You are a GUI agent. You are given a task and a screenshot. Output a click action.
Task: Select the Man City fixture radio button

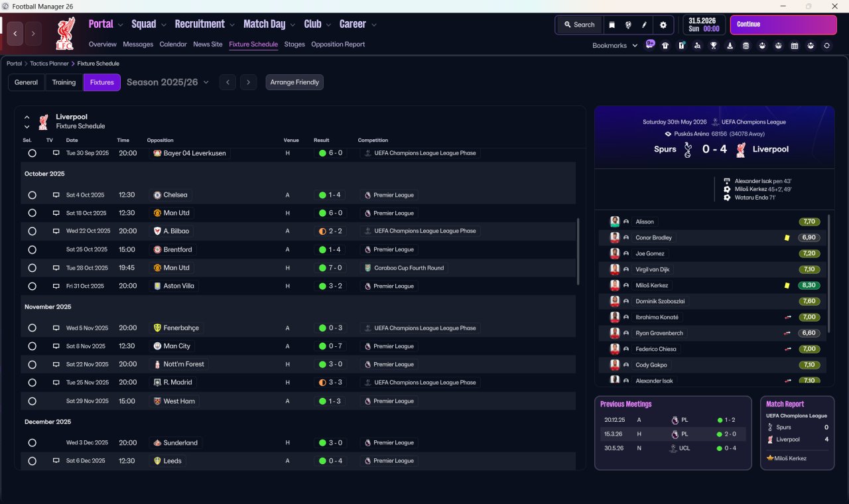click(x=32, y=346)
